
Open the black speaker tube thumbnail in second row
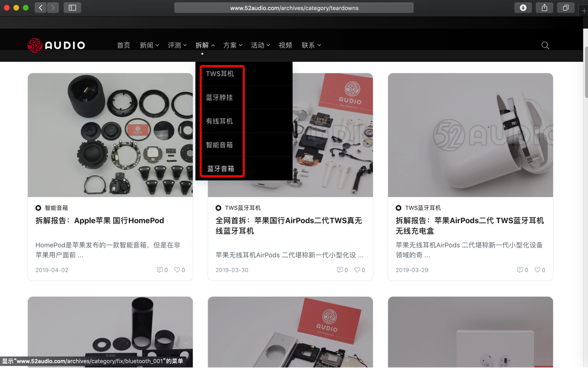click(110, 332)
